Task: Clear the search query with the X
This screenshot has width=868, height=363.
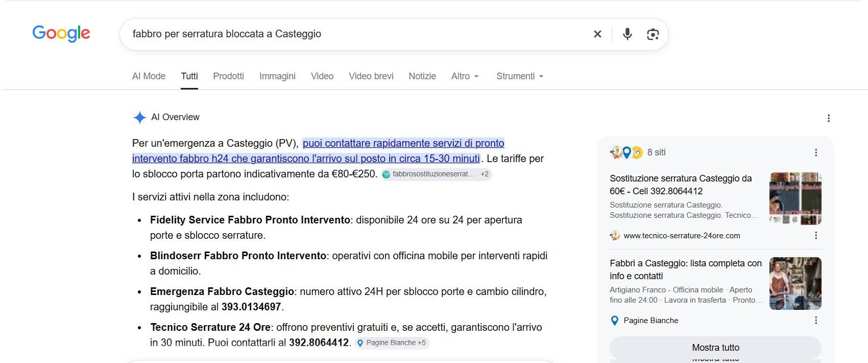Action: tap(597, 34)
